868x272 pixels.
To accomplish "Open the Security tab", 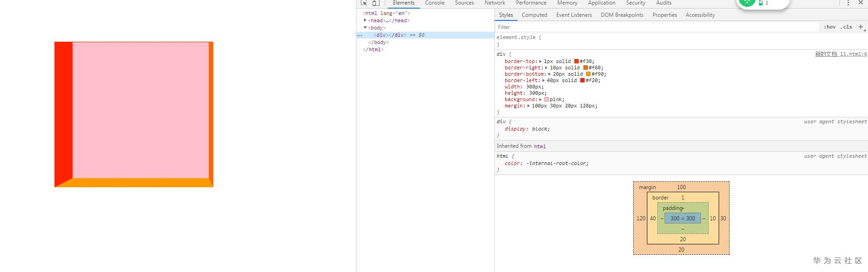I will tap(636, 3).
